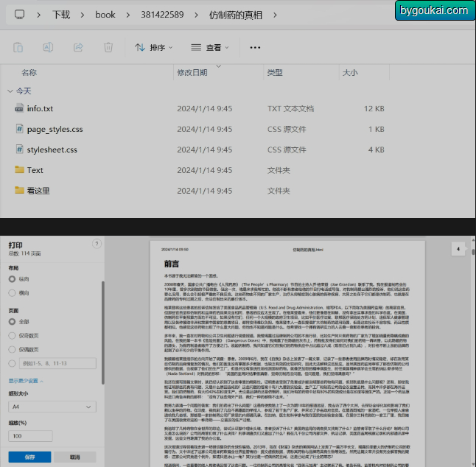Click the 下载 breadcrumb item
476x467 pixels.
(x=61, y=15)
